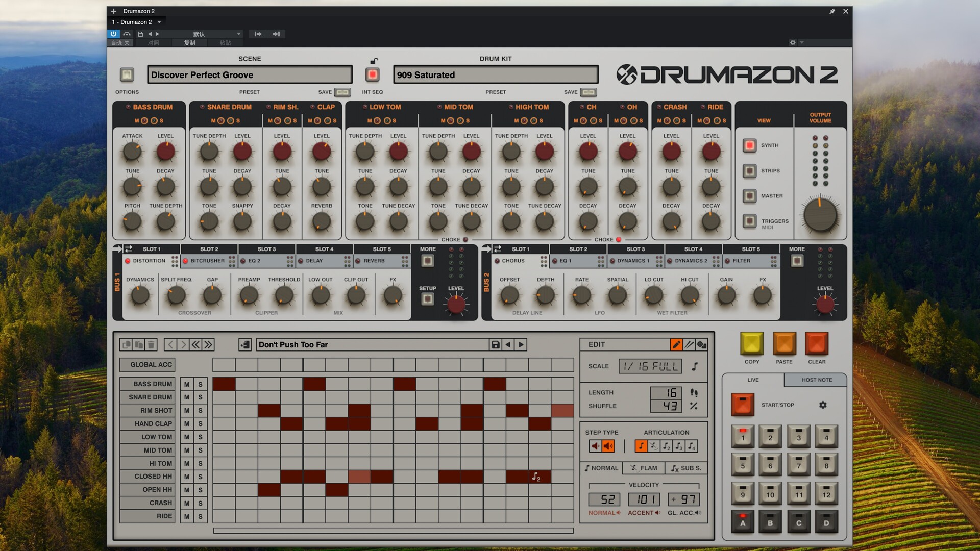Screen dimensions: 980x551
Task: Toggle the TRIGGERS MIDI view button
Action: coord(750,221)
